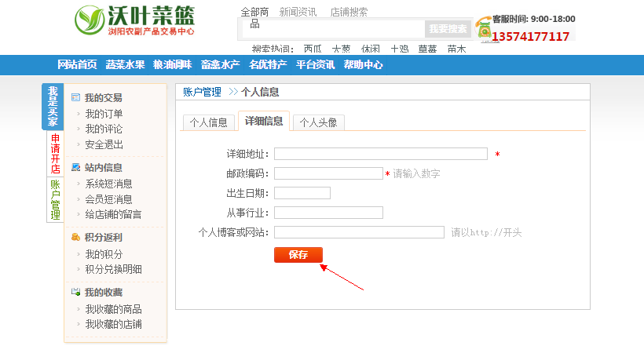Click the 我要搜索 search button
644x364 pixels.
click(x=448, y=29)
